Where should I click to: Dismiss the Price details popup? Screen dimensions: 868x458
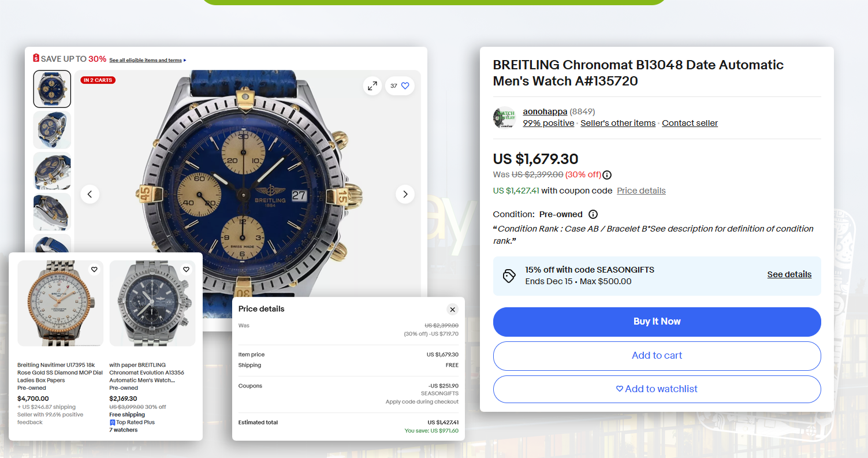coord(453,310)
